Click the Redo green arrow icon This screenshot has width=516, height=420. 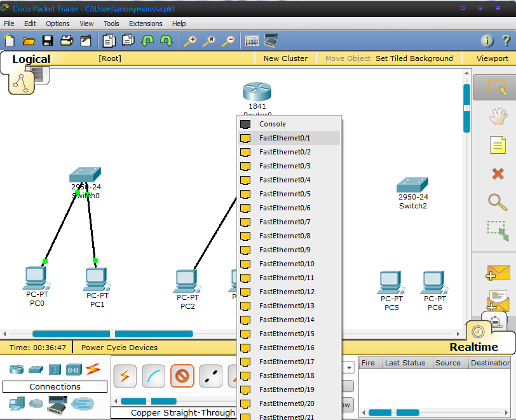tap(166, 41)
